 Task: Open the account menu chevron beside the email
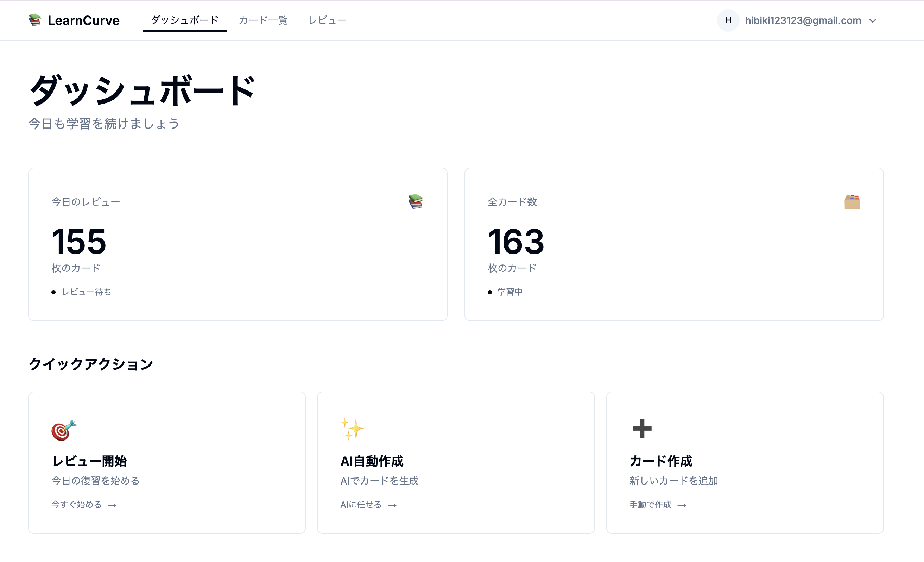coord(873,21)
